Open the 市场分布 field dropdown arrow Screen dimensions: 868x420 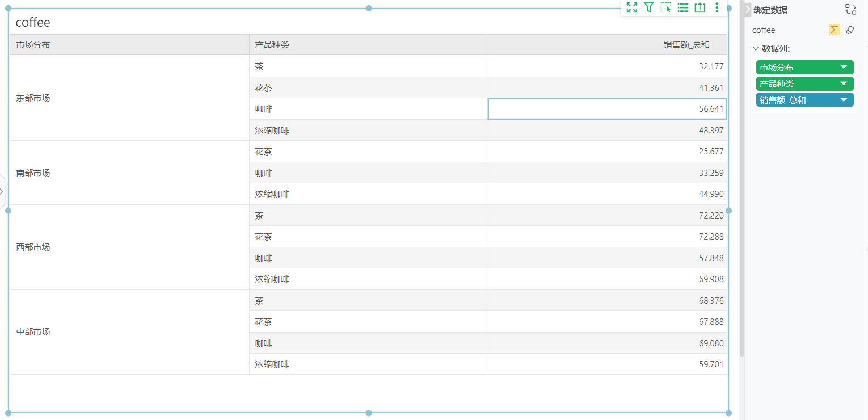pos(844,67)
